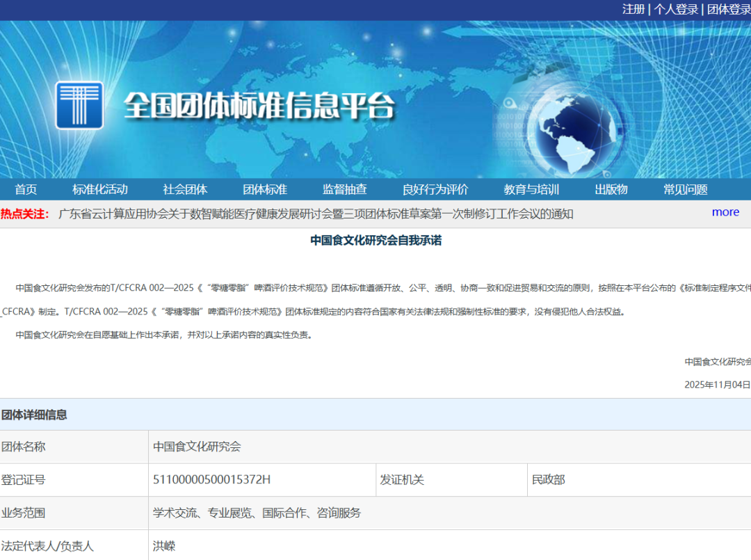This screenshot has width=751, height=560.
Task: Click the 全国团体标准信息平台 title banner
Action: point(259,106)
